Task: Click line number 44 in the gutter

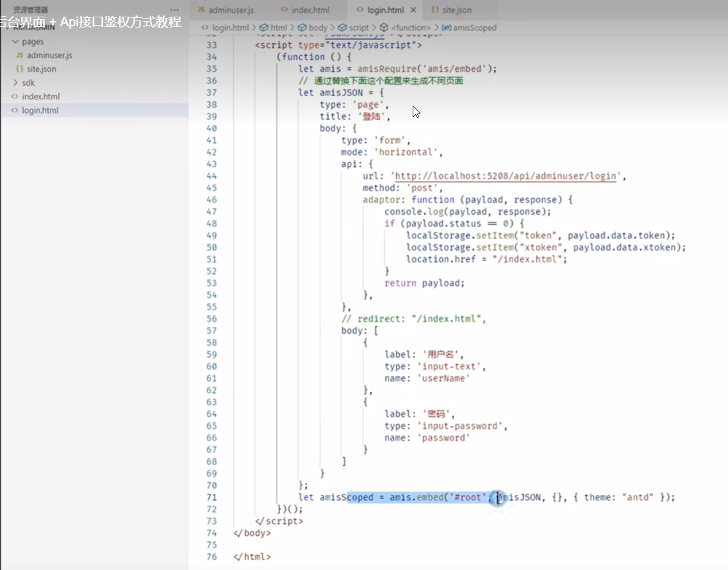Action: tap(211, 176)
